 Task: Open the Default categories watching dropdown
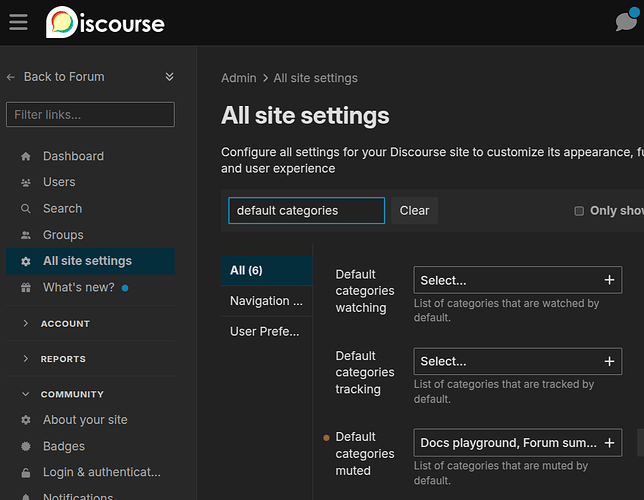[518, 280]
